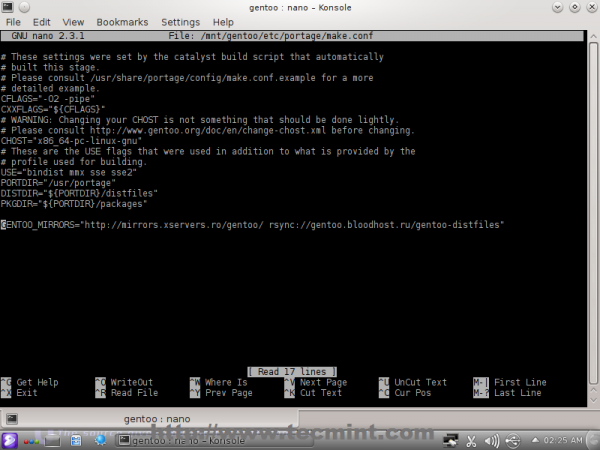
Task: Click the pager dots icon in taskbar
Action: [31, 441]
